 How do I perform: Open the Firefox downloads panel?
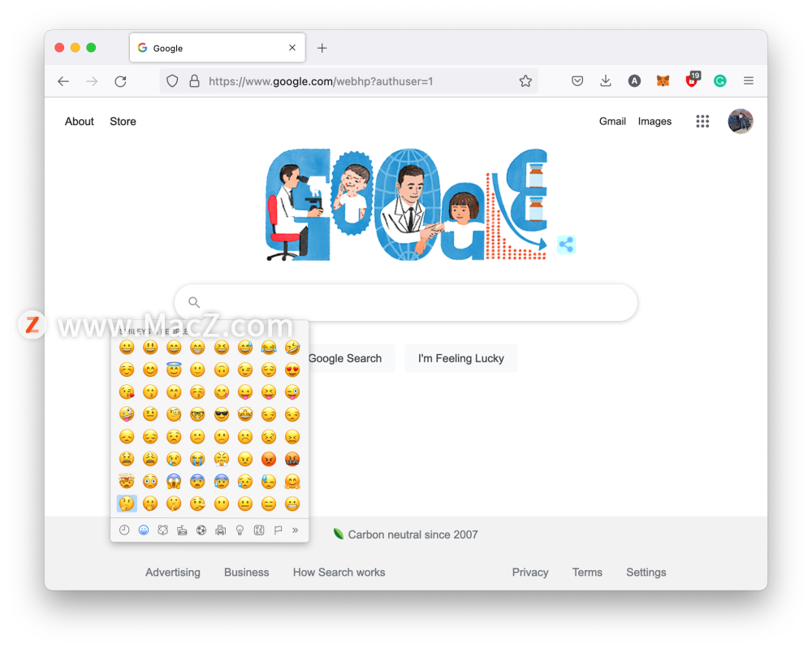[x=606, y=80]
